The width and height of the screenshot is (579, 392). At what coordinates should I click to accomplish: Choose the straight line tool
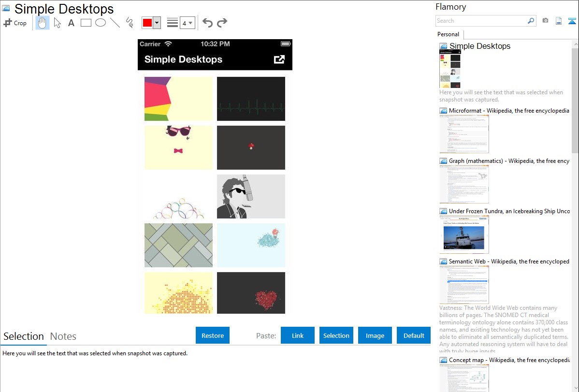[x=115, y=23]
